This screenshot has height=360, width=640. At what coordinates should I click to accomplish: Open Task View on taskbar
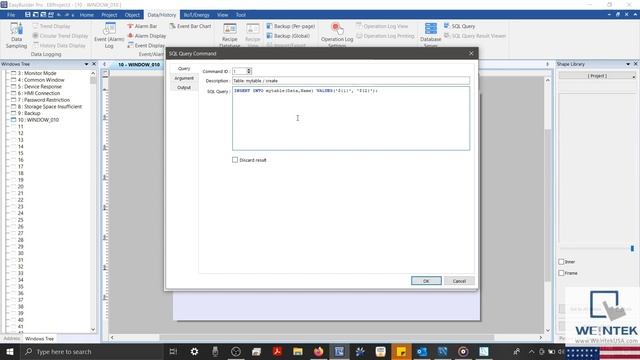click(173, 351)
